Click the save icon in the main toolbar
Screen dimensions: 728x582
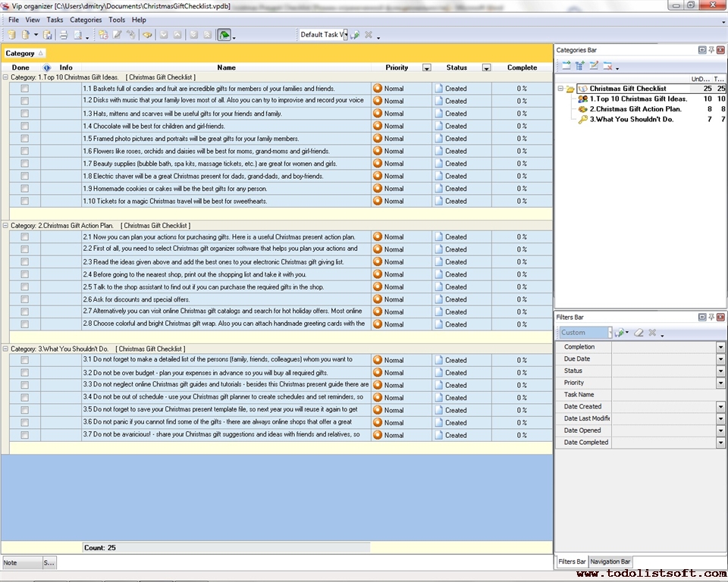[x=47, y=35]
